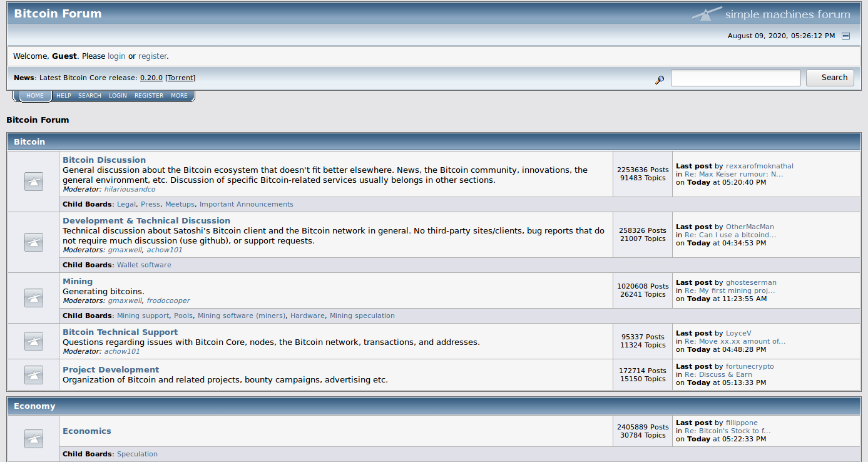View fillippone's user profile
This screenshot has width=868, height=462.
point(742,423)
